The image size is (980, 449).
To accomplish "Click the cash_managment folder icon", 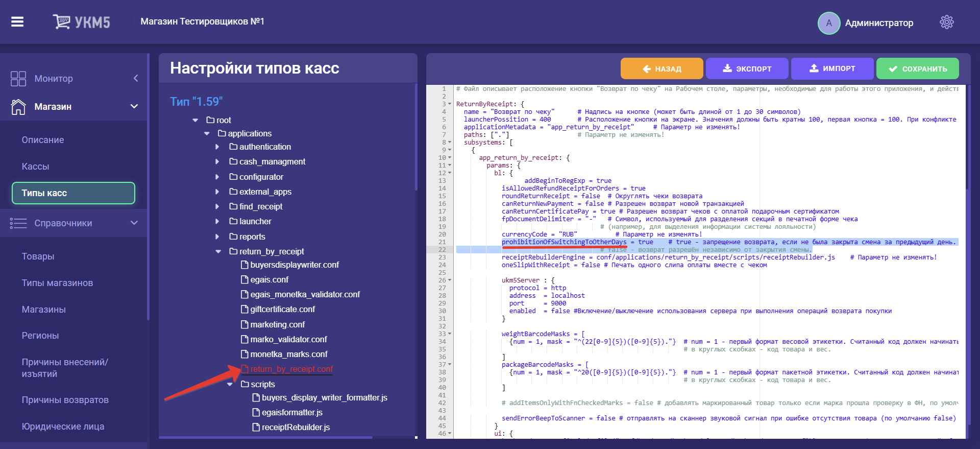I will (233, 161).
